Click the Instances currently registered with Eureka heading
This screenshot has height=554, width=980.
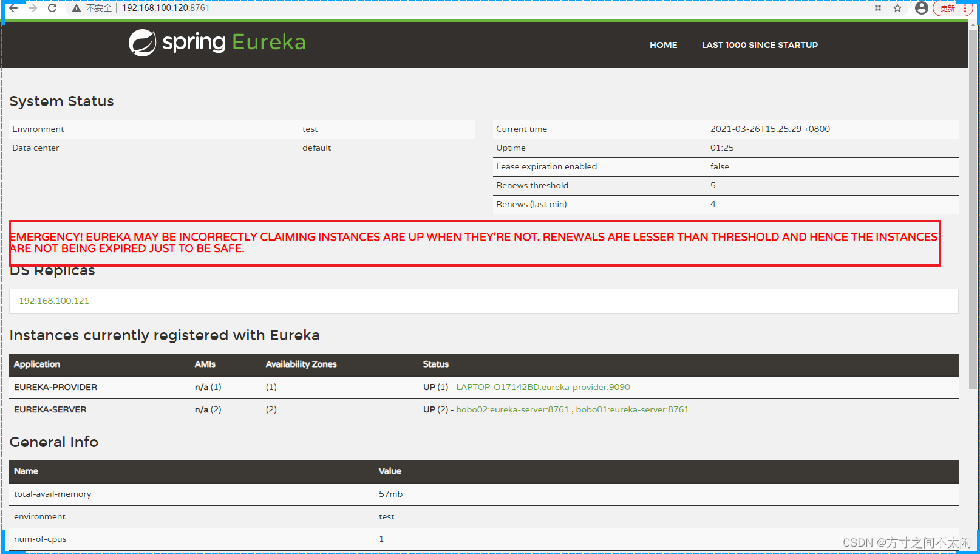pyautogui.click(x=165, y=335)
